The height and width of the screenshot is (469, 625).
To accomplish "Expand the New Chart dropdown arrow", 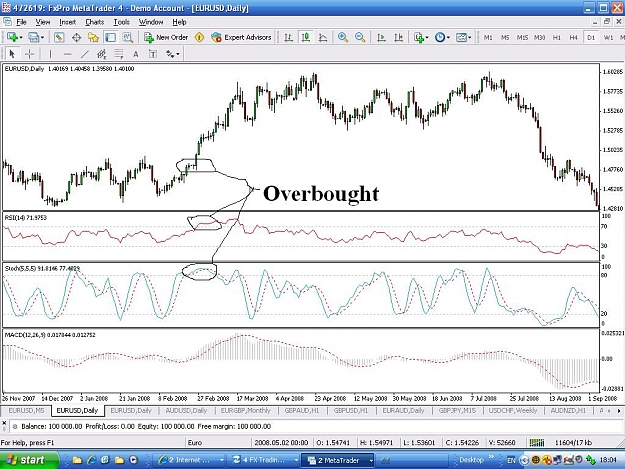I will click(21, 37).
